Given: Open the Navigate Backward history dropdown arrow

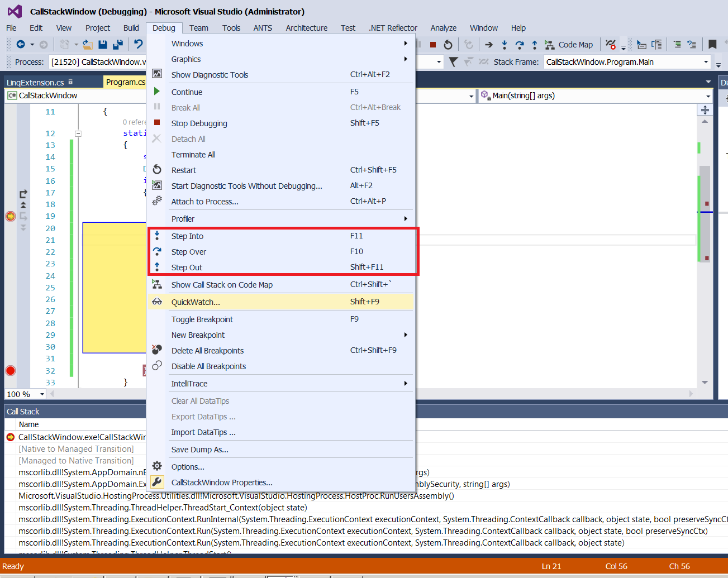Looking at the screenshot, I should click(x=32, y=45).
